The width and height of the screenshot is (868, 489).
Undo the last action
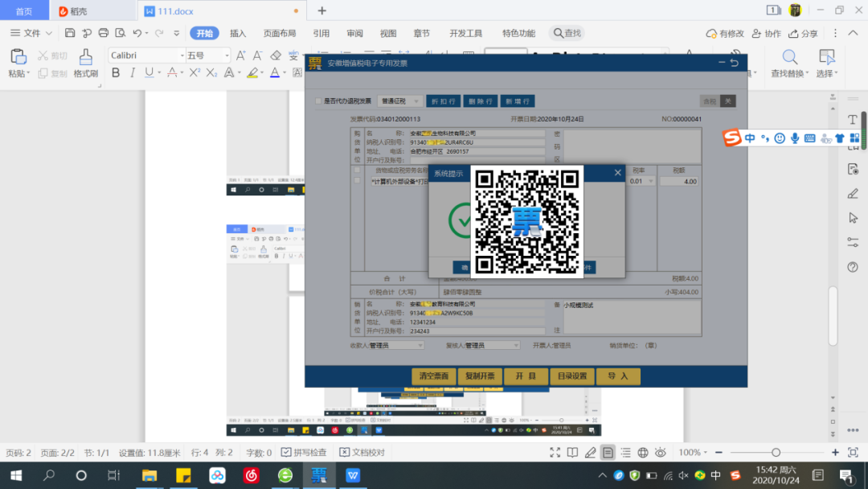tap(137, 33)
